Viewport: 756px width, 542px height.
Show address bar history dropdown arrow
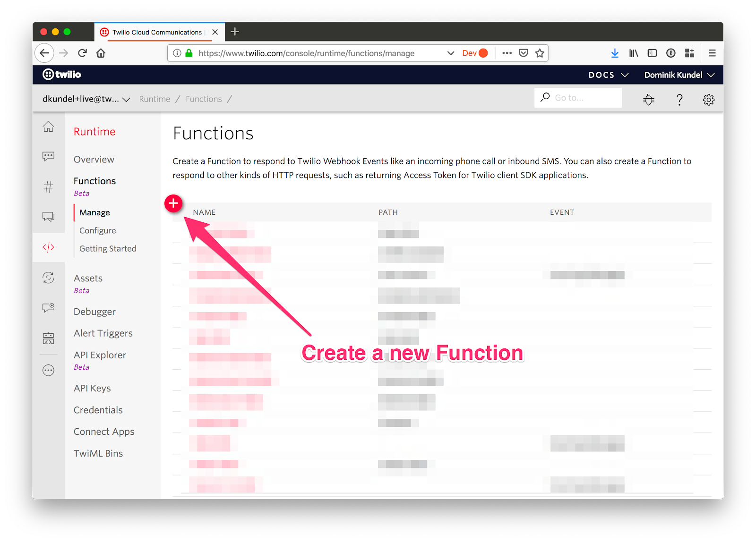point(451,53)
